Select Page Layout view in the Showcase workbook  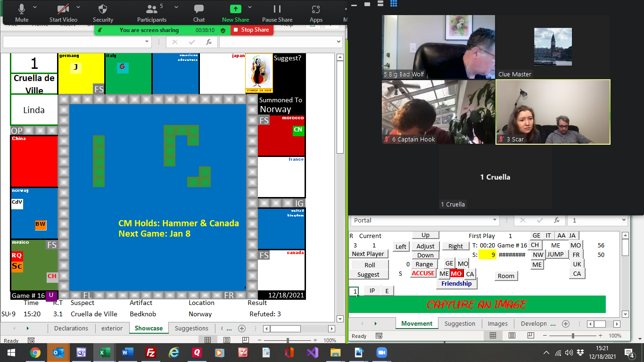point(227,340)
